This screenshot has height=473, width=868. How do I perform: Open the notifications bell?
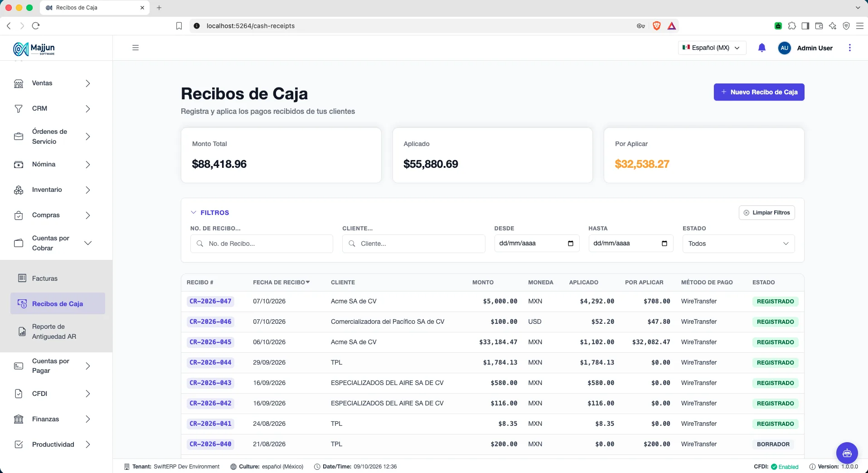(762, 48)
